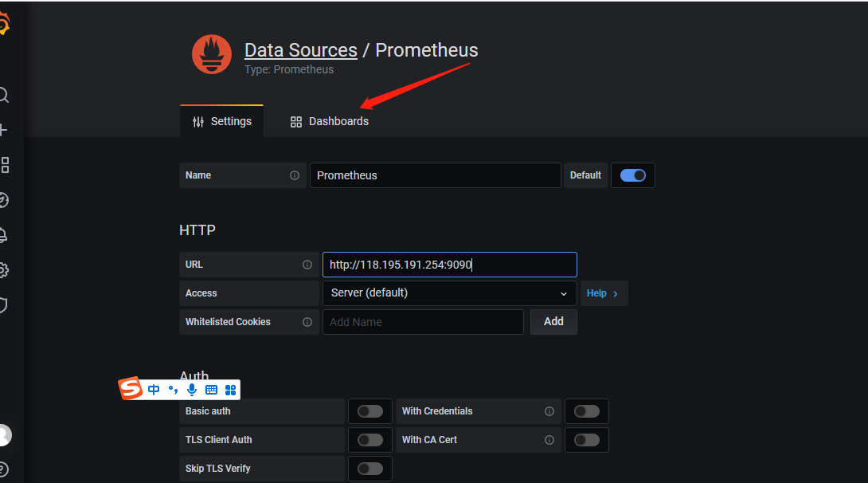Screen dimensions: 868x483
Task: Click the Prometheus flame logo
Action: [x=212, y=54]
